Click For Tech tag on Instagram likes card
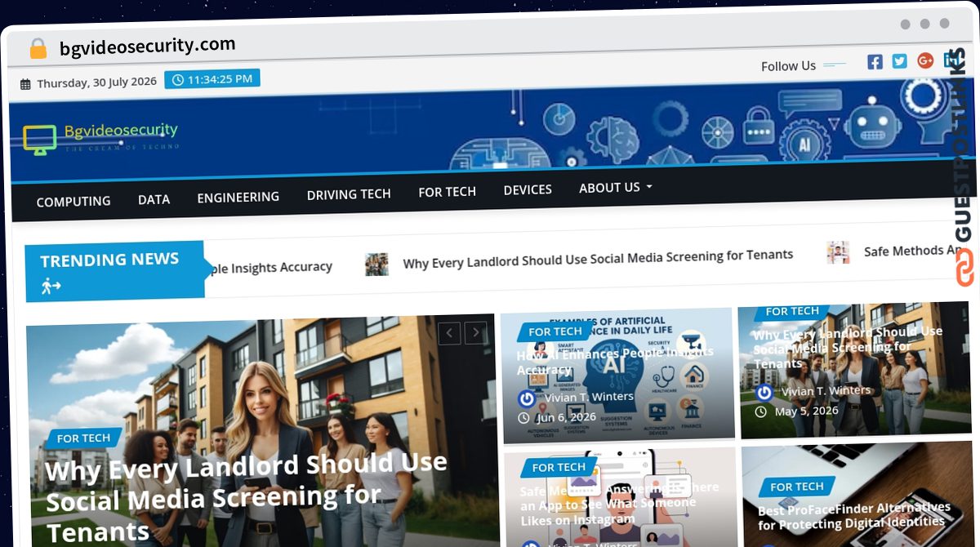This screenshot has height=547, width=980. pyautogui.click(x=559, y=467)
